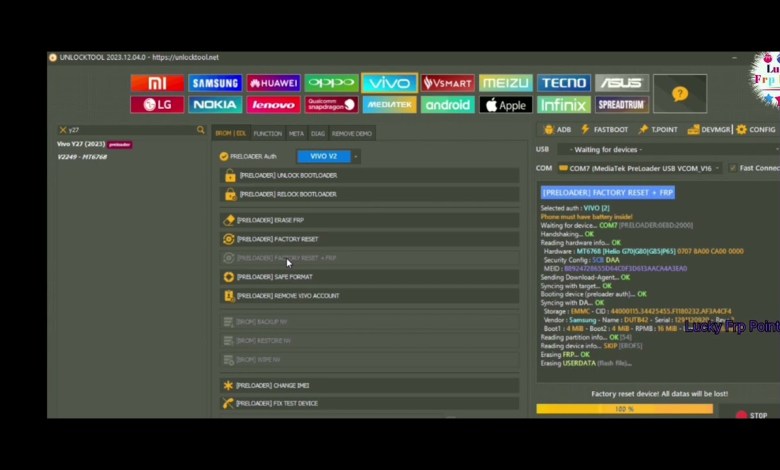Switch to the DIAG tab
Viewport: 780px width, 470px height.
point(318,133)
